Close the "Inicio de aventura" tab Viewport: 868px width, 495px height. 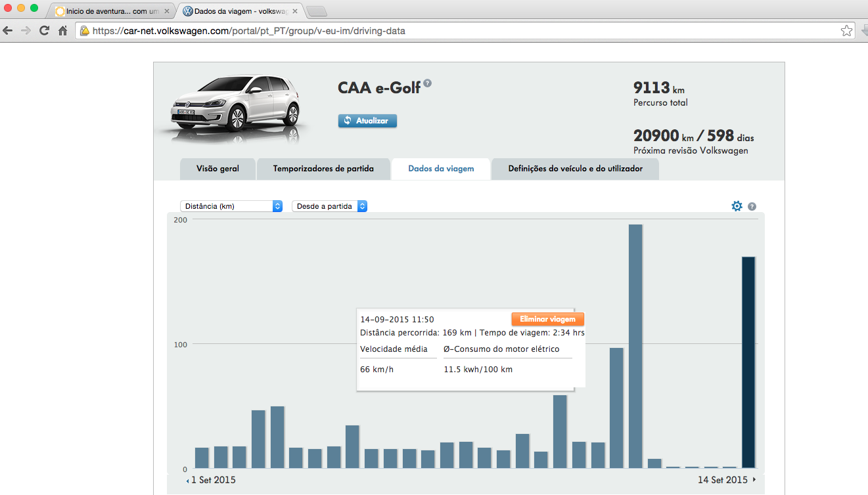click(166, 11)
